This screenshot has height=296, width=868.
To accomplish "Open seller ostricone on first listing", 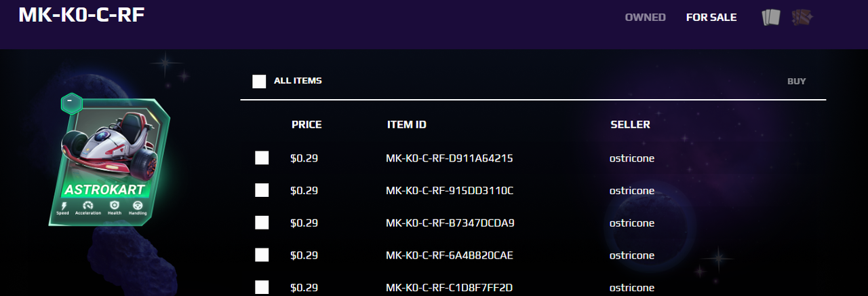I will (x=632, y=159).
